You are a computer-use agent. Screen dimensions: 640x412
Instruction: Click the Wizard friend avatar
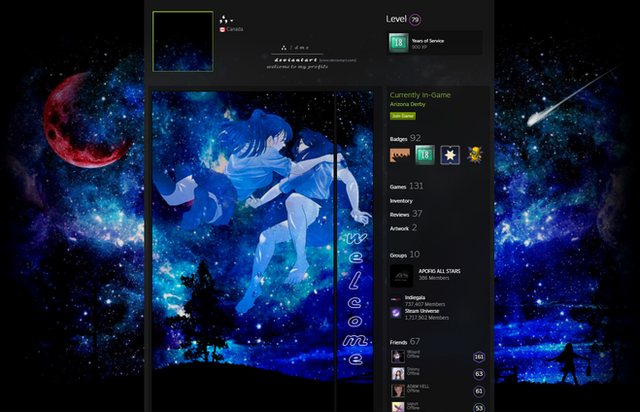click(398, 356)
